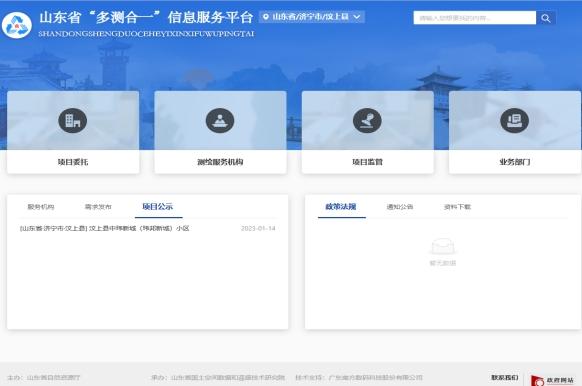Select the 政策法规 tab
582x386 pixels.
pyautogui.click(x=341, y=206)
